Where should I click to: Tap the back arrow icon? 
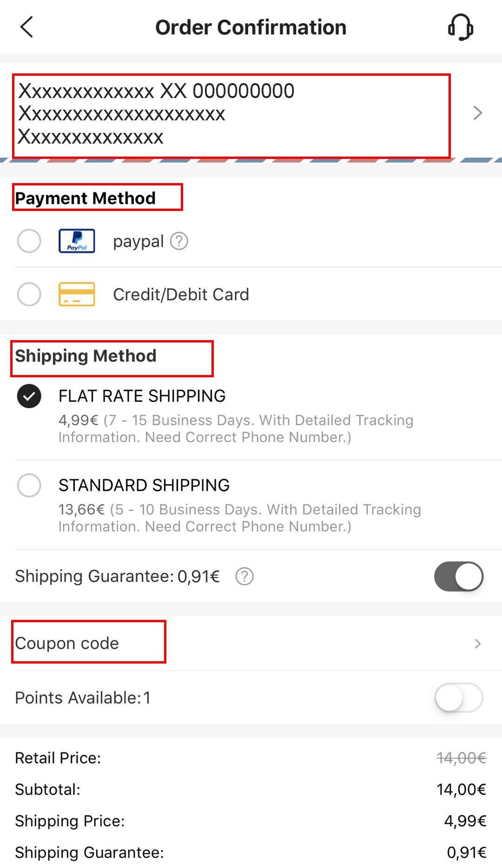click(x=27, y=27)
